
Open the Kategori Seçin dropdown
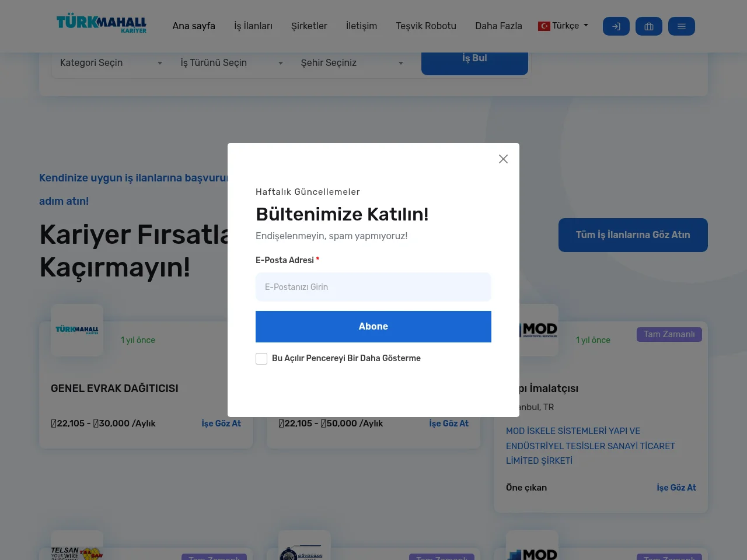click(111, 63)
